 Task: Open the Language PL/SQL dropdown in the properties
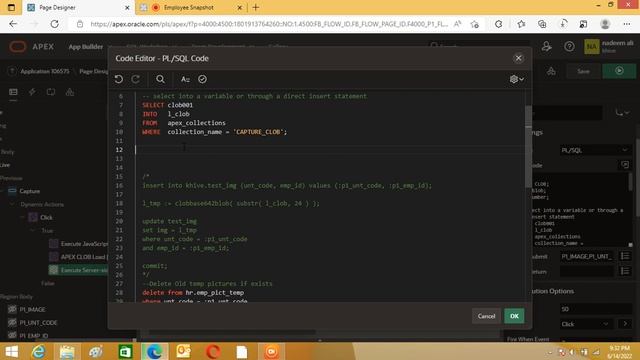tap(595, 150)
